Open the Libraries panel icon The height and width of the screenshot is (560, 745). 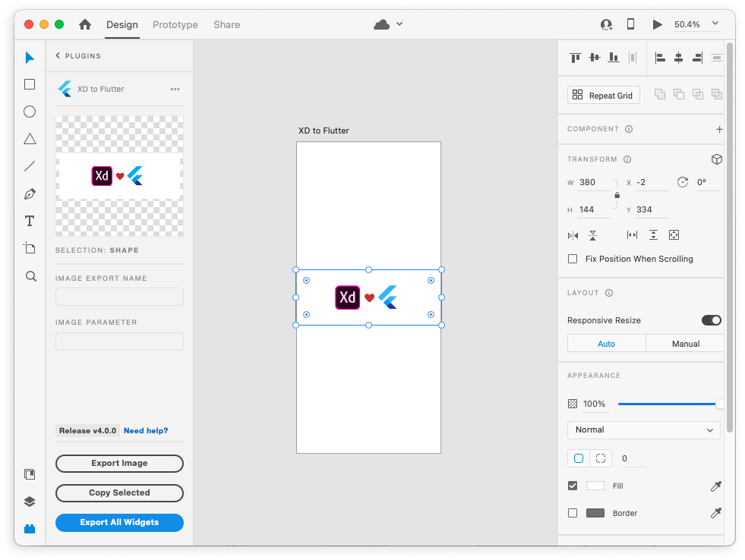point(30,474)
